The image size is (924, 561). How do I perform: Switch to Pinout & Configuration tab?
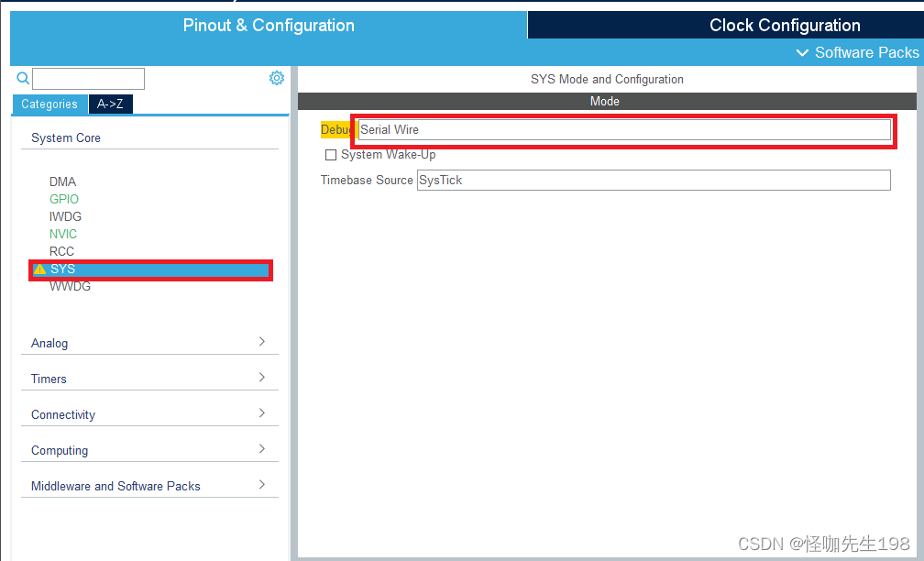[269, 26]
